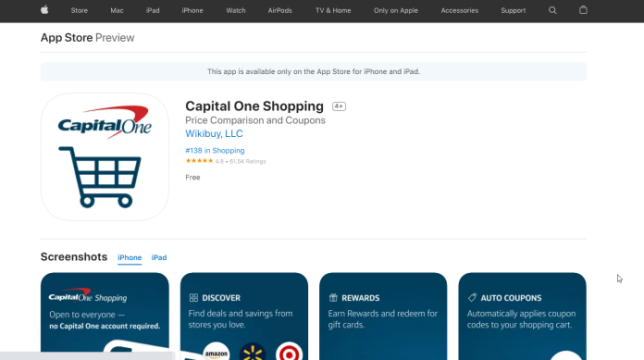Click the Price Comparison and Coupons subtitle
The width and height of the screenshot is (644, 360).
[255, 120]
